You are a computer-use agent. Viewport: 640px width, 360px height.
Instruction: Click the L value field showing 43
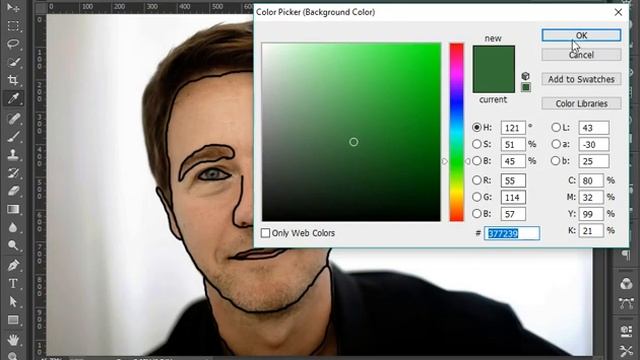594,128
